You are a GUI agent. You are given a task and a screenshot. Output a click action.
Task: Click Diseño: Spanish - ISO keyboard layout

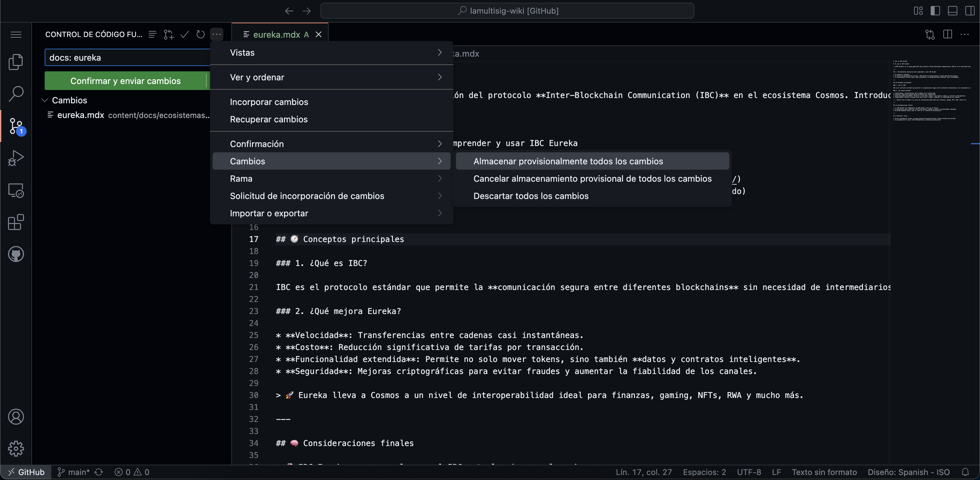[x=908, y=472]
